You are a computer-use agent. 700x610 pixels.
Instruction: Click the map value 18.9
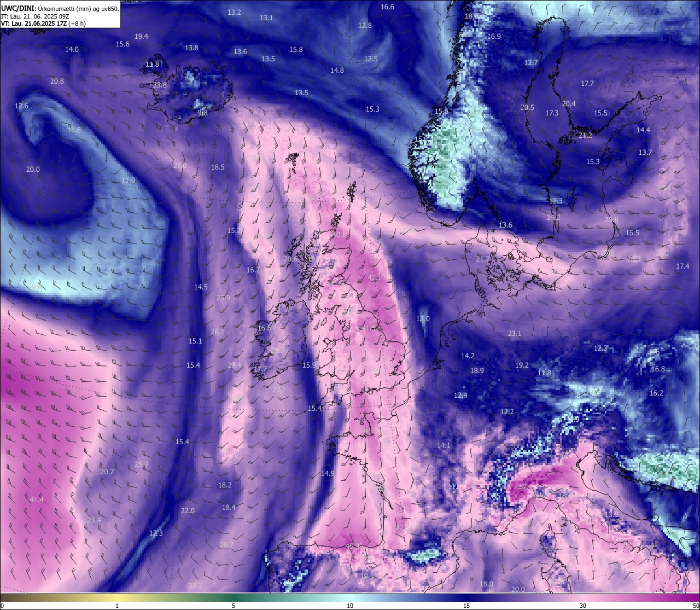[477, 370]
